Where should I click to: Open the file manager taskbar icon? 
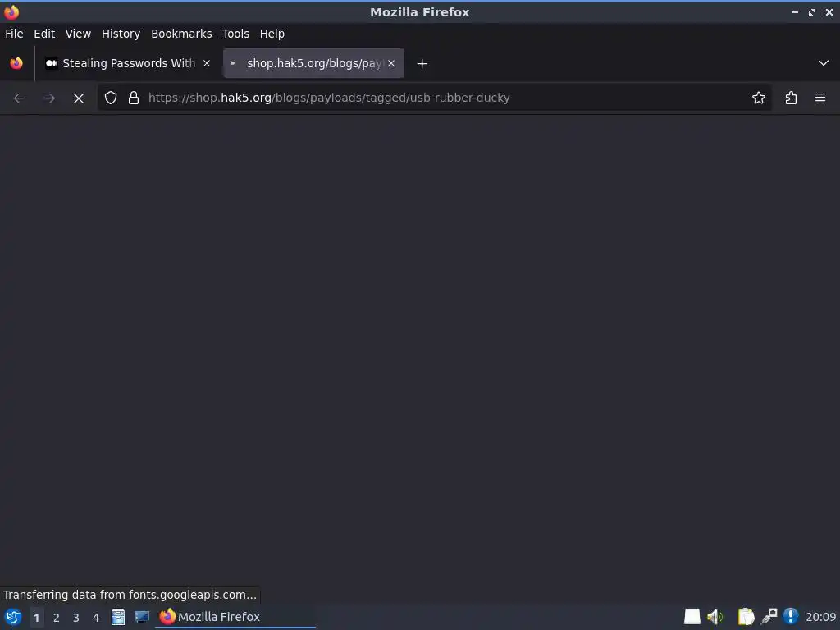coord(118,617)
